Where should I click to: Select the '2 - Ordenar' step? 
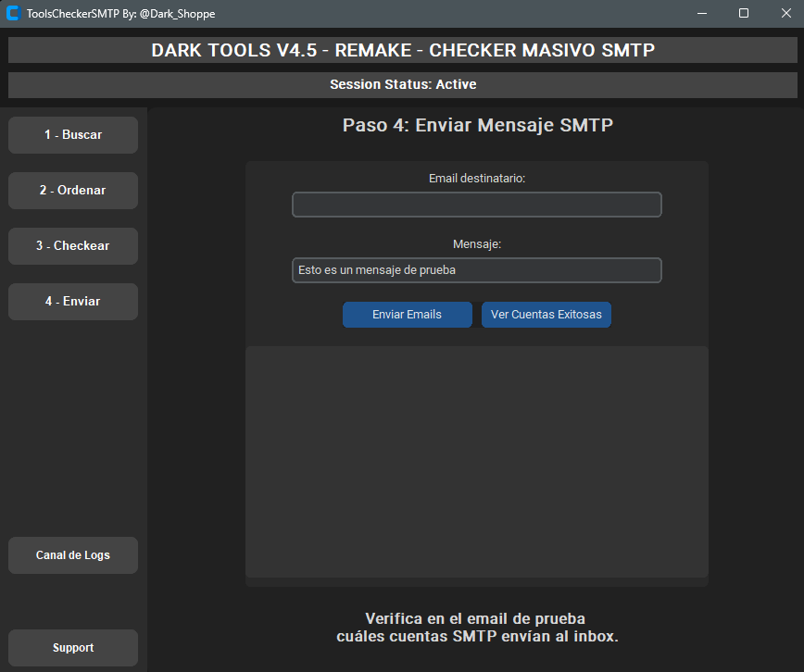point(72,190)
